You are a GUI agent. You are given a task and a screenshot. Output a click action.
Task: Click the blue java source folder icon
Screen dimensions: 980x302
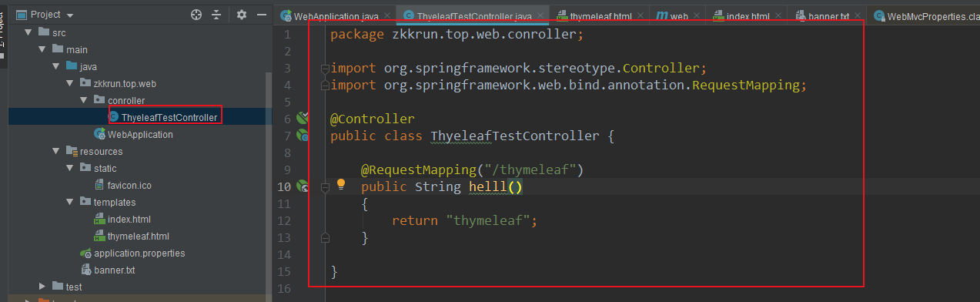[x=72, y=66]
